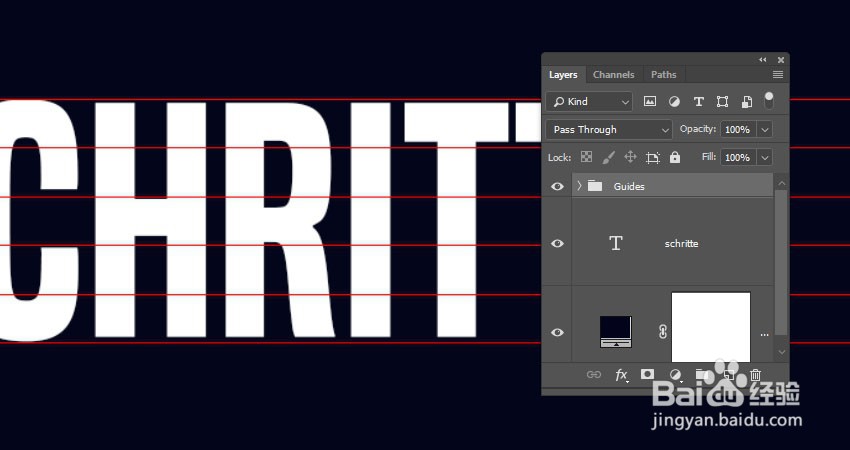The width and height of the screenshot is (850, 450).
Task: Select the white layer mask thumbnail
Action: tap(711, 327)
